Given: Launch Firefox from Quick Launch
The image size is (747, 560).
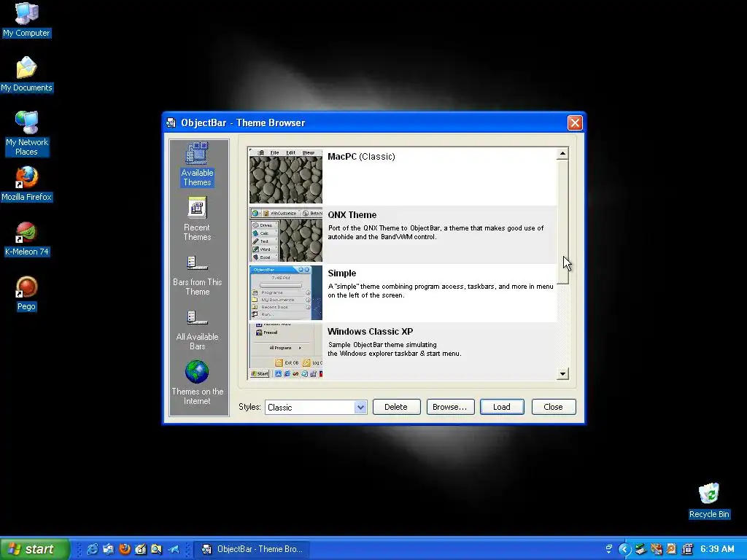Looking at the screenshot, I should (x=125, y=549).
